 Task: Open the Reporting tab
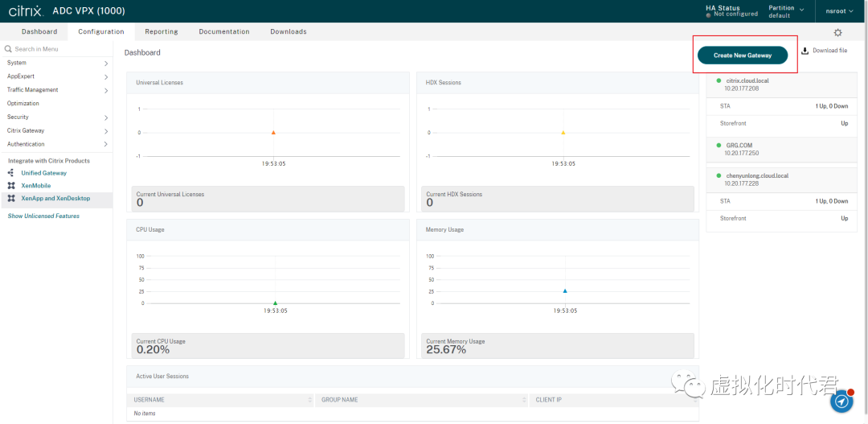click(161, 31)
